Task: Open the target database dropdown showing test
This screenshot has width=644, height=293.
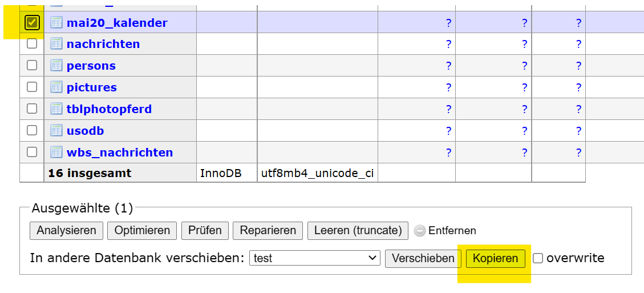Action: tap(314, 258)
